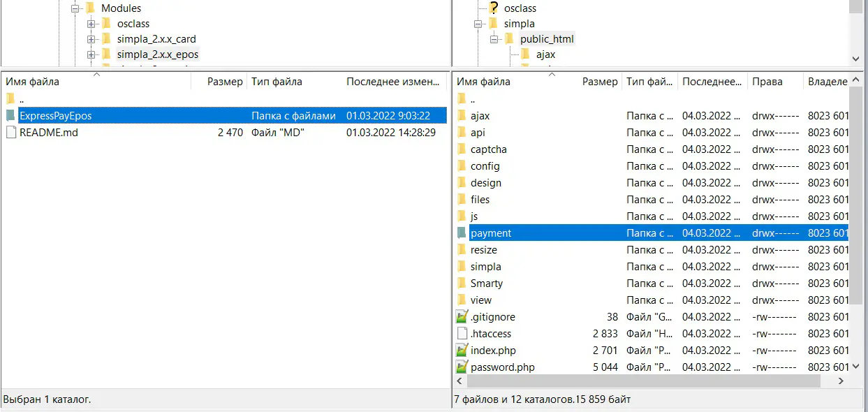This screenshot has width=868, height=412.
Task: Click the question mark icon beside osclass
Action: point(494,8)
